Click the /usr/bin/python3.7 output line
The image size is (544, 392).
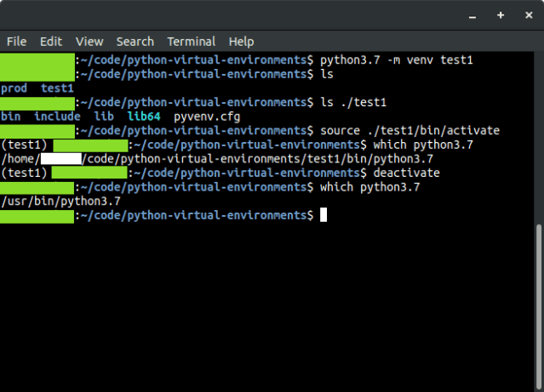coord(60,202)
